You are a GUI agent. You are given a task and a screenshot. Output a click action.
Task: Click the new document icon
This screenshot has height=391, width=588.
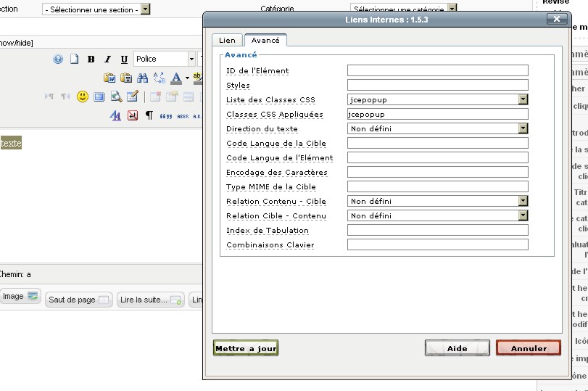(x=74, y=59)
